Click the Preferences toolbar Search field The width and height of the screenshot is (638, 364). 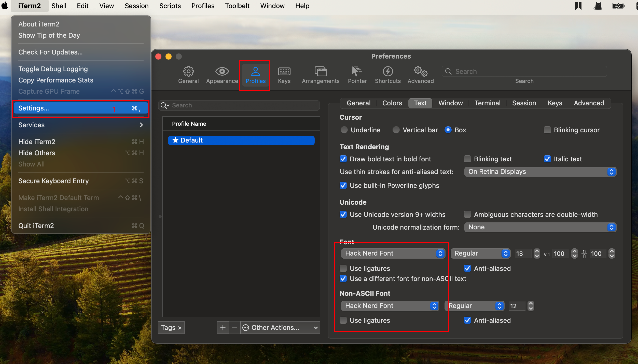[524, 72]
